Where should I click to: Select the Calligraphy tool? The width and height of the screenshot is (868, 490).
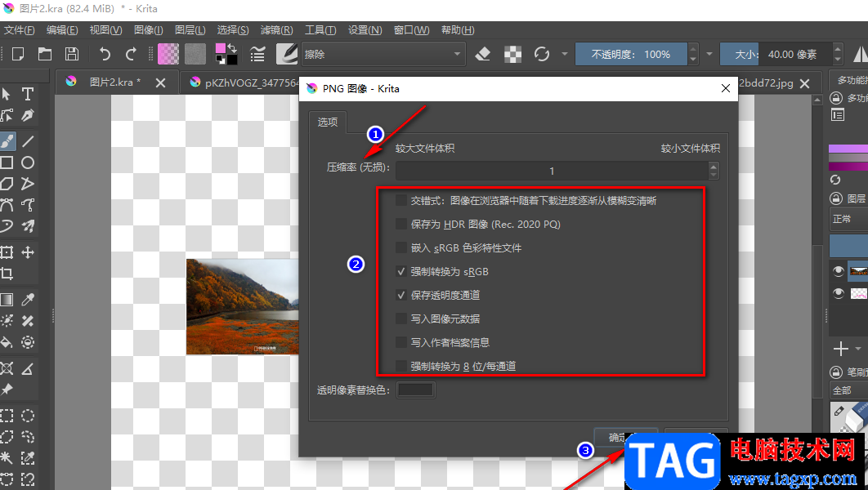point(27,115)
